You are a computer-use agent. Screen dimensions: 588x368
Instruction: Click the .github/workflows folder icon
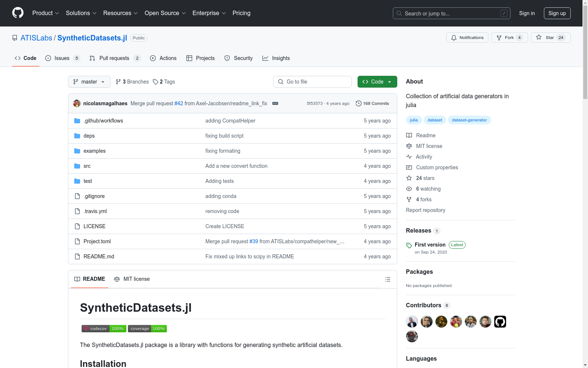(x=77, y=121)
